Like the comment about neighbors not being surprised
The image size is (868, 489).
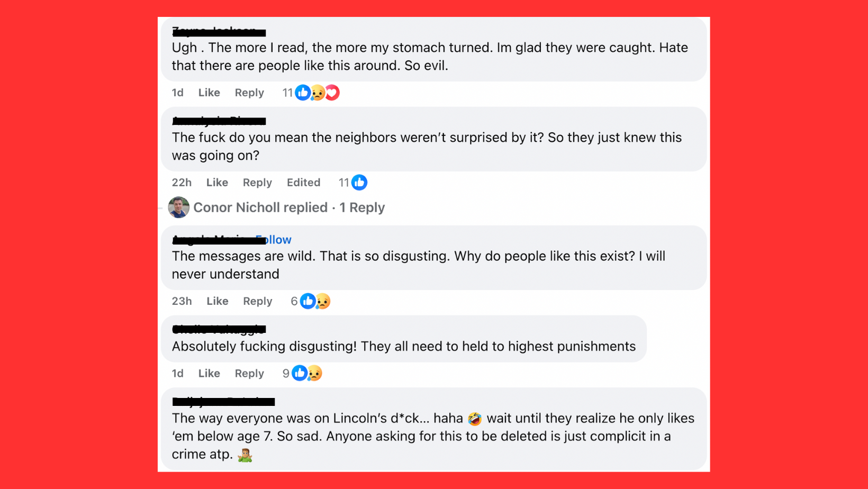point(217,182)
